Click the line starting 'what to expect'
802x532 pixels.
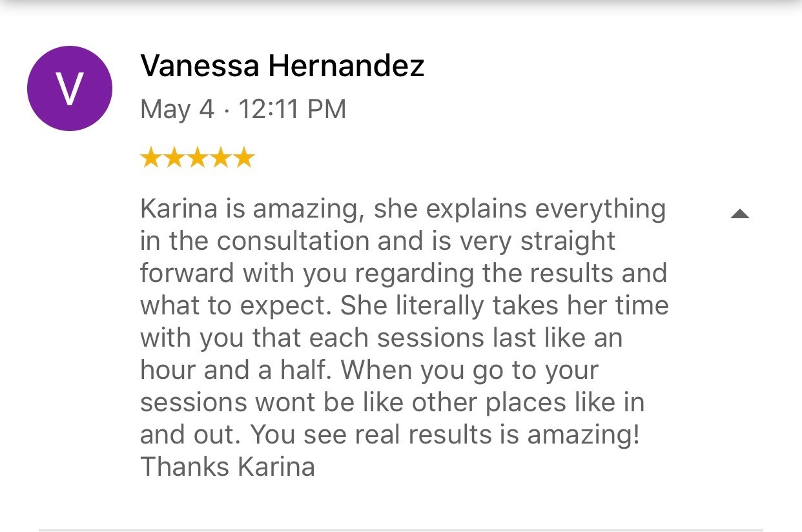pos(404,306)
